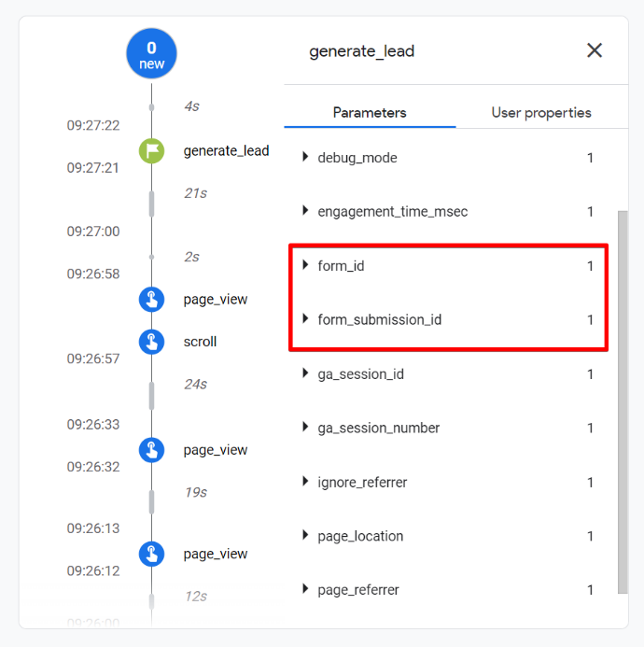Image resolution: width=644 pixels, height=647 pixels.
Task: Click the page_view icon above the 12s gap
Action: (151, 554)
